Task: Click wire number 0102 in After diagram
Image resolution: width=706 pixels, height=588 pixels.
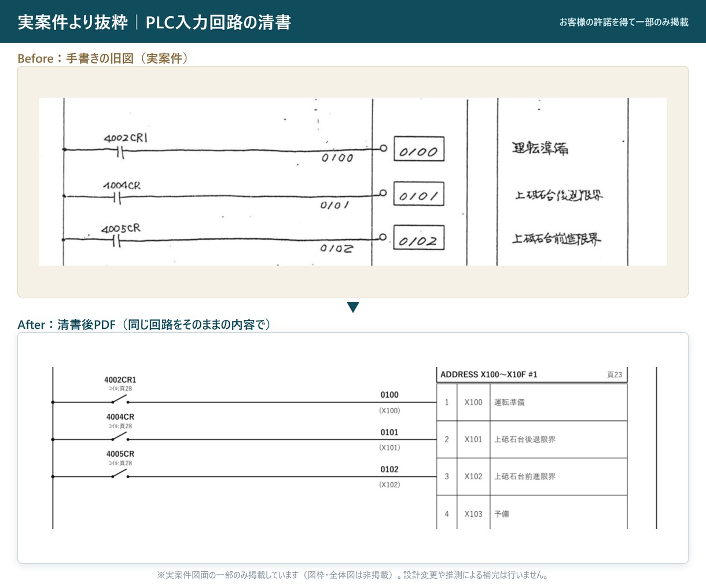Action: tap(389, 469)
